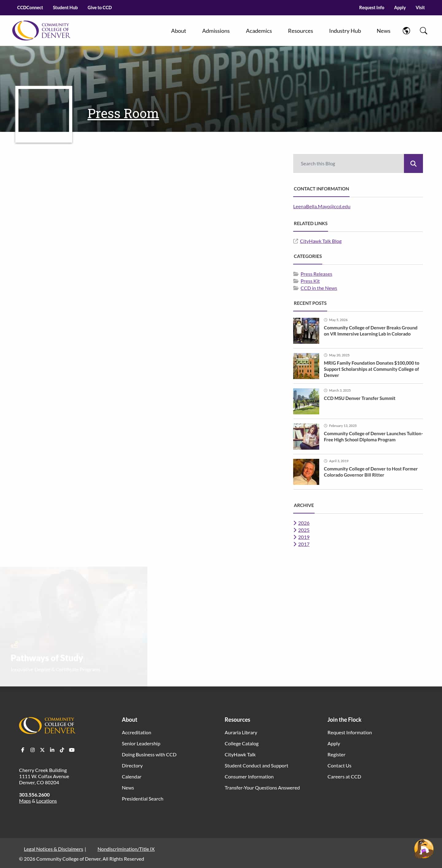Open Legal Notices & Disclaimers link
The width and height of the screenshot is (442, 868).
click(53, 849)
